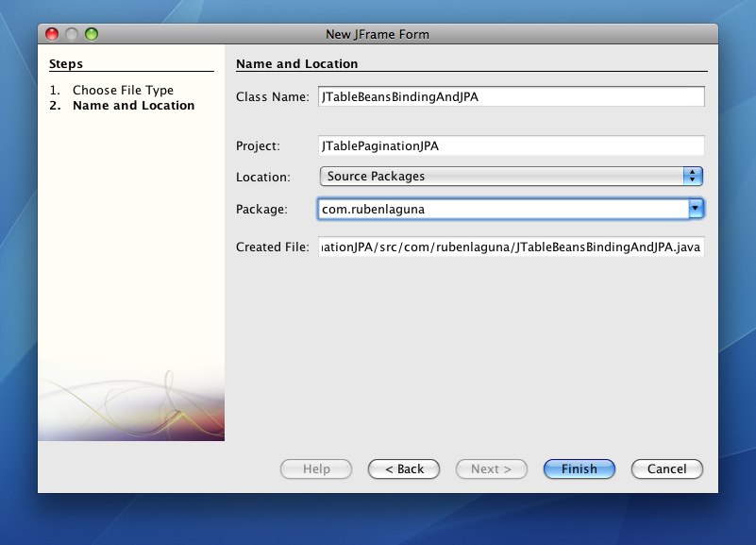Click into the Package text field com.rubenlaguna
The height and width of the screenshot is (545, 756).
pyautogui.click(x=503, y=209)
